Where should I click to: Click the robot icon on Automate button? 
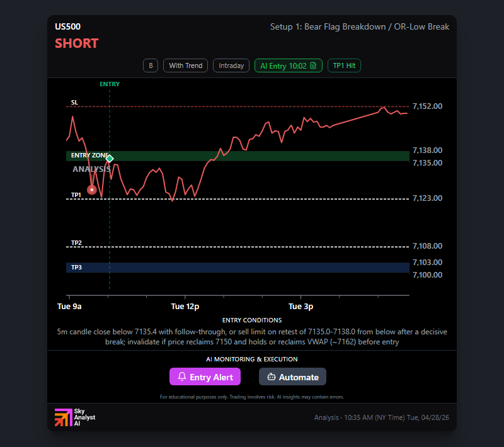(272, 376)
